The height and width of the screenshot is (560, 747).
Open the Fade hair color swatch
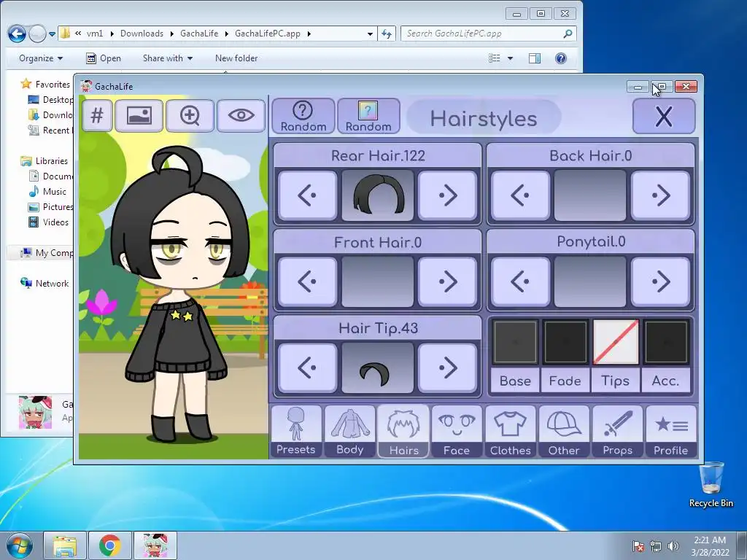tap(565, 342)
